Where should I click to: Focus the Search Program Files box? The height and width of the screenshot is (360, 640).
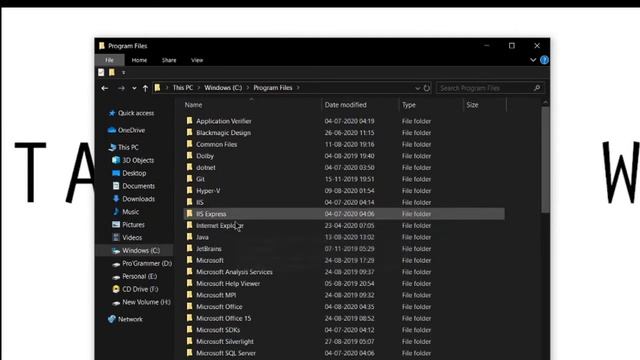[490, 88]
